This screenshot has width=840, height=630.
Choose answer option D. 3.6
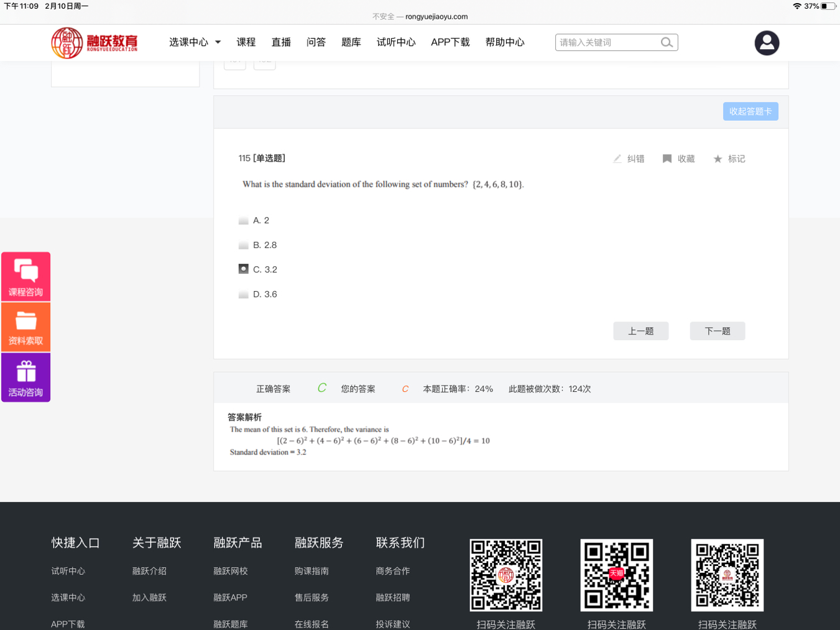pyautogui.click(x=244, y=294)
